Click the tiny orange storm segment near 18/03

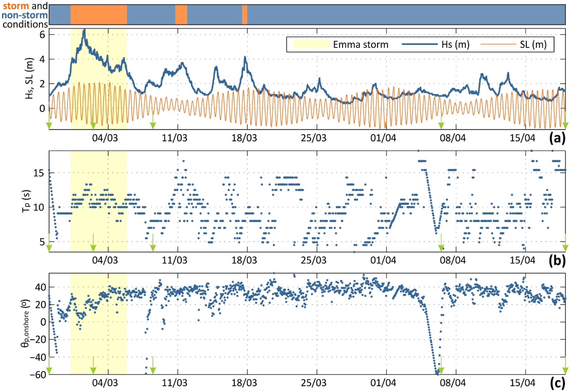tap(245, 14)
